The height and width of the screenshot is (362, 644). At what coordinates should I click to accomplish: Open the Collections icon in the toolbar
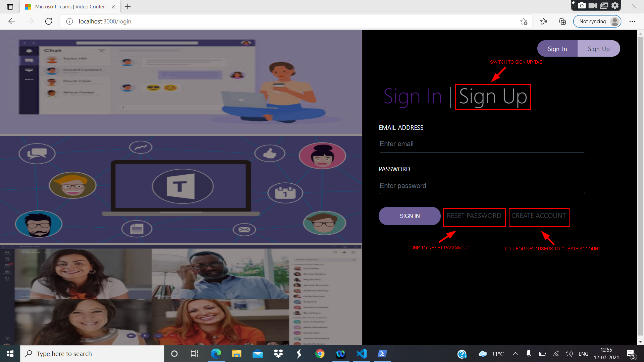pyautogui.click(x=562, y=21)
